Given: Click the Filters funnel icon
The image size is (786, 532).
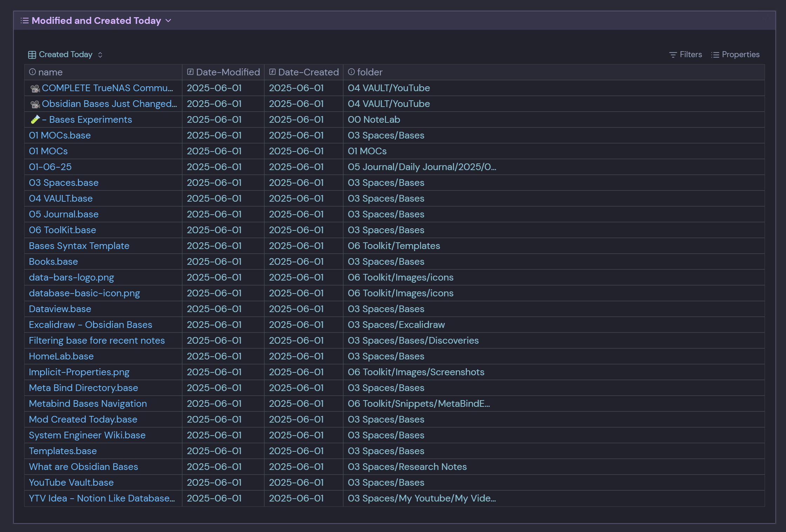Looking at the screenshot, I should [673, 55].
